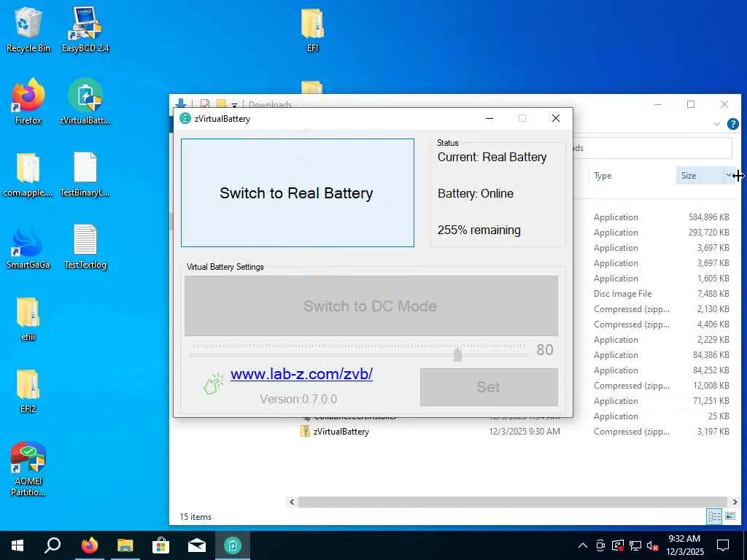Adjust the battery percentage slider thumb
This screenshot has height=560, width=747.
[457, 354]
